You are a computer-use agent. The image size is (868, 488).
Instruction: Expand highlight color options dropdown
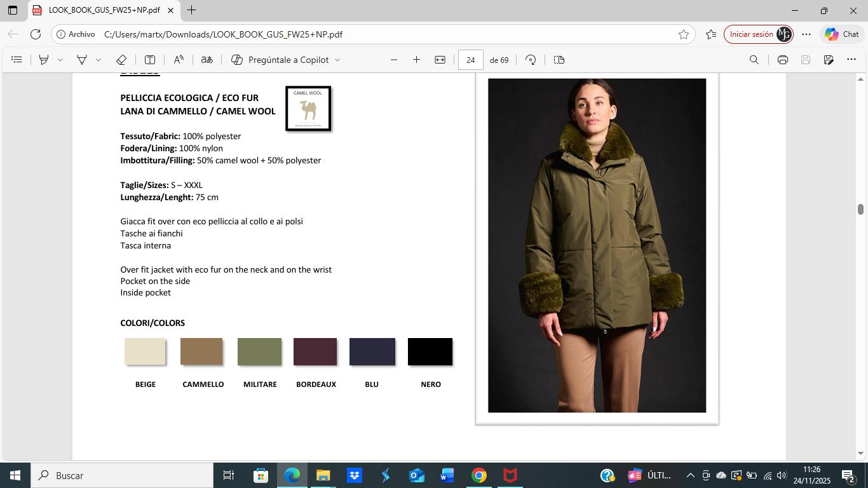tap(60, 60)
